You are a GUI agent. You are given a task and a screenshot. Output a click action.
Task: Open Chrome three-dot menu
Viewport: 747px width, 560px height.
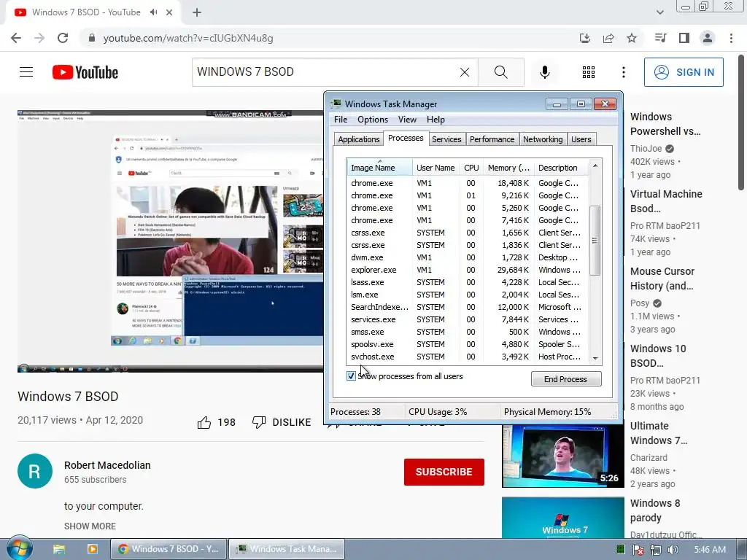[x=731, y=38]
